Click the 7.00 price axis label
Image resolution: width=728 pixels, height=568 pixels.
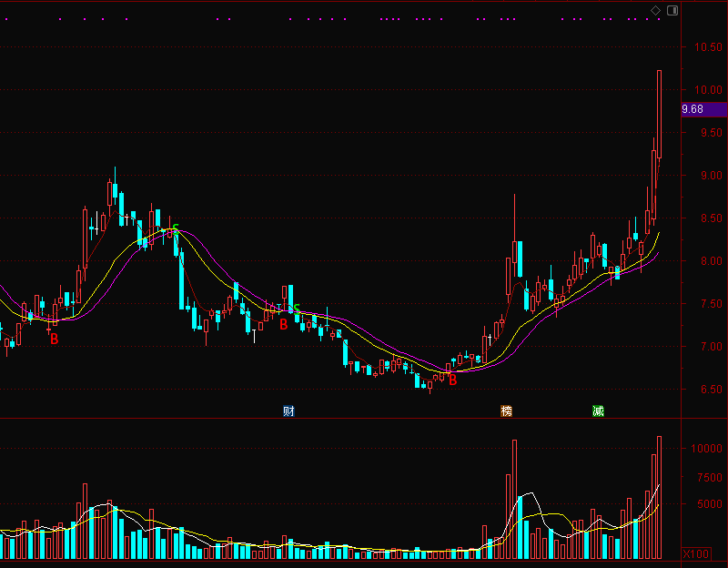(712, 346)
